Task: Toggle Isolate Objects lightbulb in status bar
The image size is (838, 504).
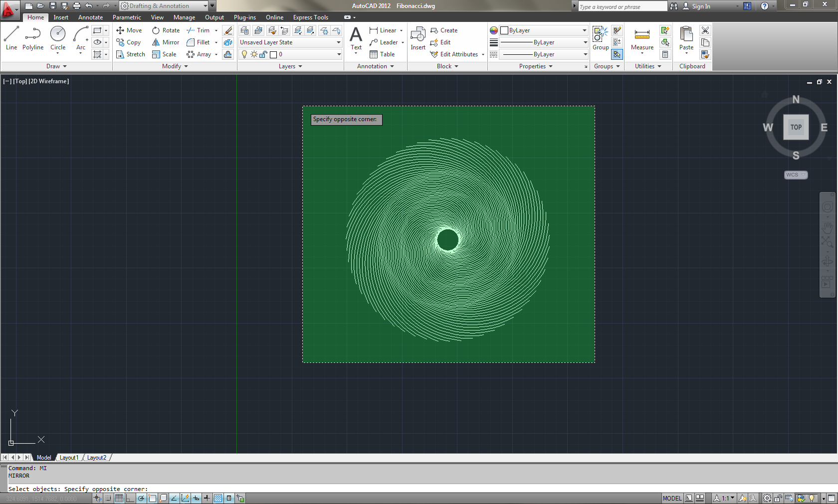Action: click(812, 498)
